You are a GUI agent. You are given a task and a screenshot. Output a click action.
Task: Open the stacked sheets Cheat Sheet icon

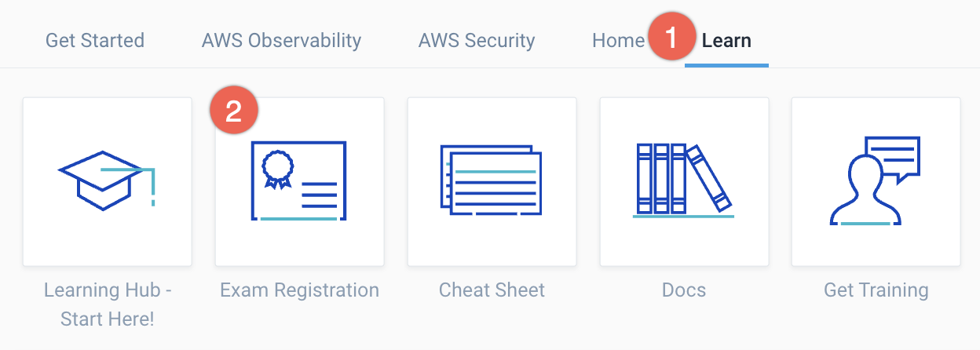coord(492,181)
